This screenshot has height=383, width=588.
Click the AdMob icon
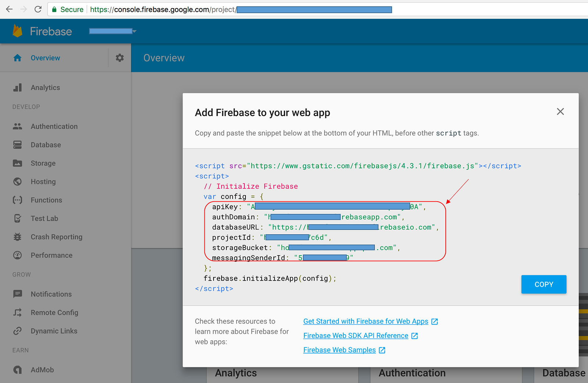point(17,370)
